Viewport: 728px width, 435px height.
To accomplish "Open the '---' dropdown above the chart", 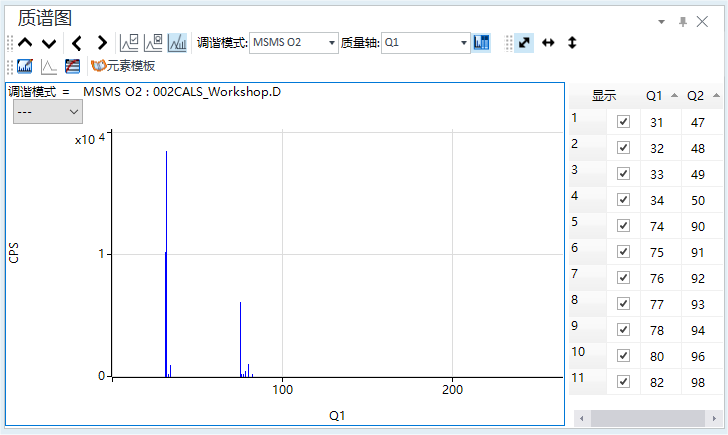I will [x=48, y=112].
